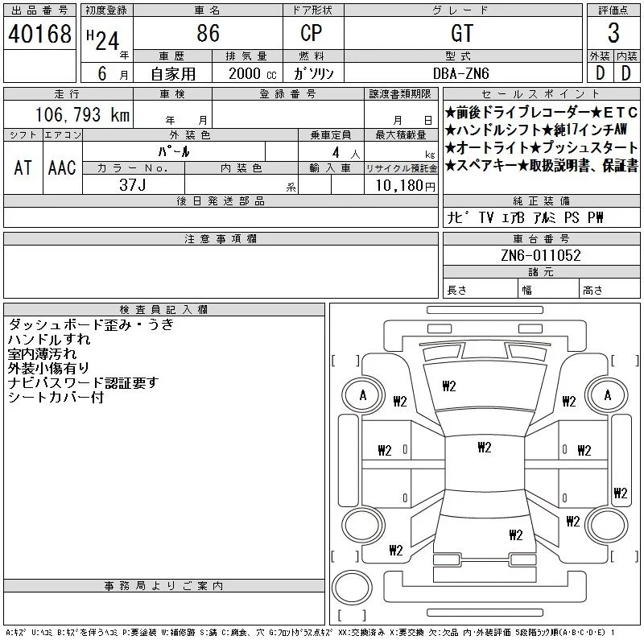Click the rear-left wheel circle
Screen dimensions: 644x644
point(363,525)
